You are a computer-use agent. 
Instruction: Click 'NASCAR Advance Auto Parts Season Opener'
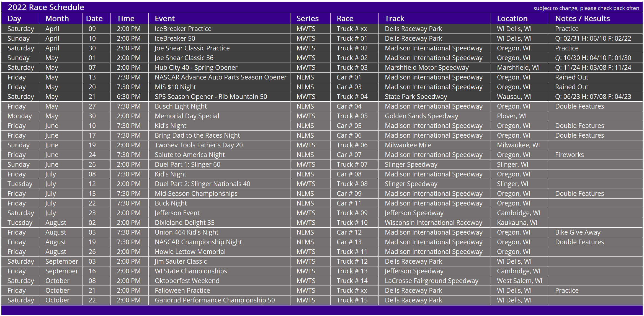click(221, 77)
